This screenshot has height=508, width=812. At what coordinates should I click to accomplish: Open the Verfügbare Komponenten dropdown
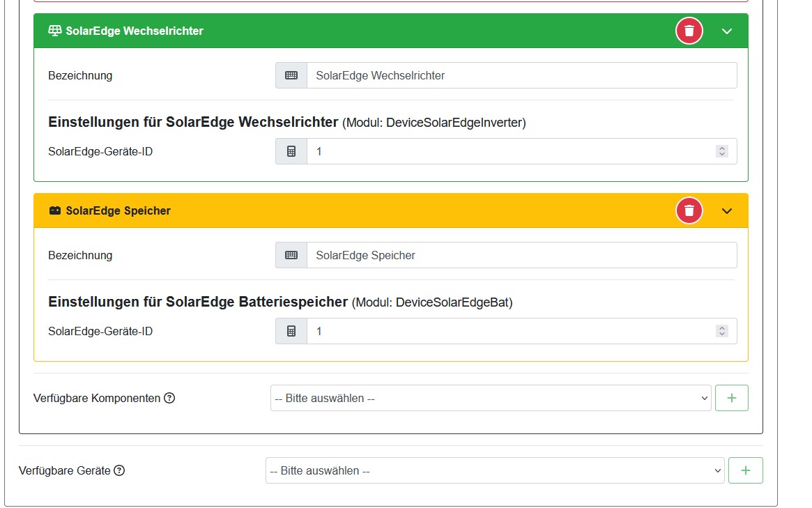coord(491,398)
